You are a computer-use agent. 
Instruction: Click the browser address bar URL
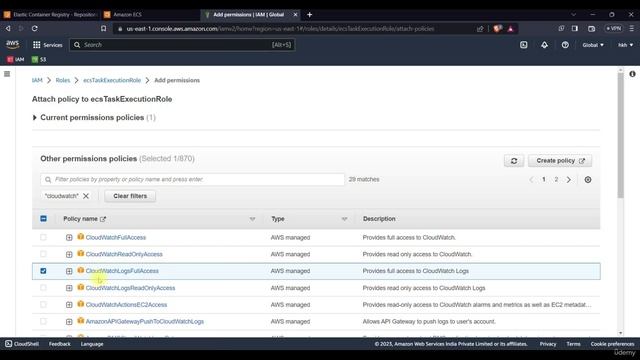point(280,29)
